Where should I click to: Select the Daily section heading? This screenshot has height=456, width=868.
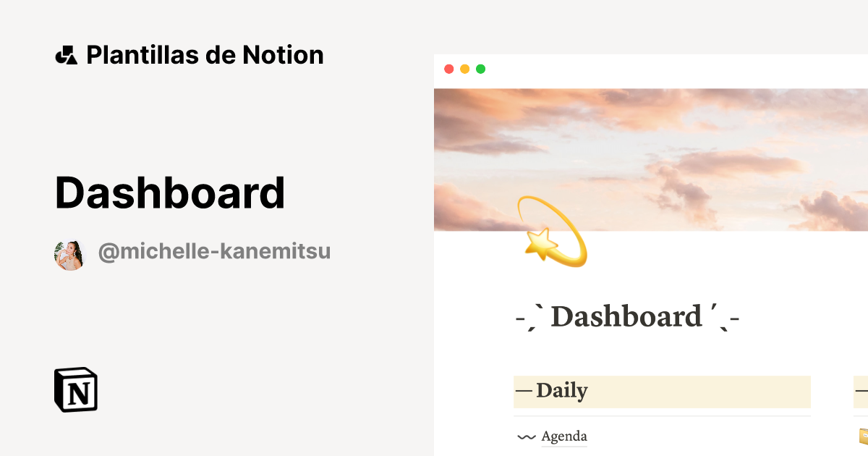coord(562,391)
